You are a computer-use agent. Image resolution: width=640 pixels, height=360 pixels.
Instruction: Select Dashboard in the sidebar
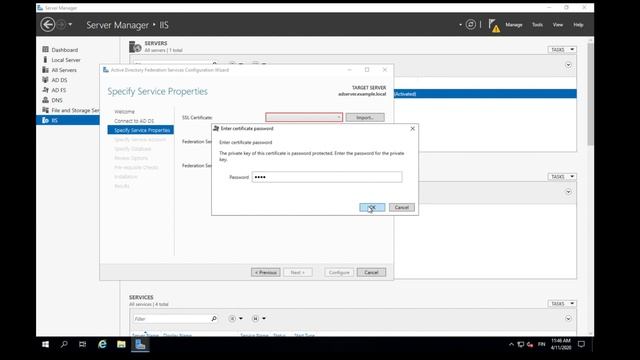click(64, 50)
